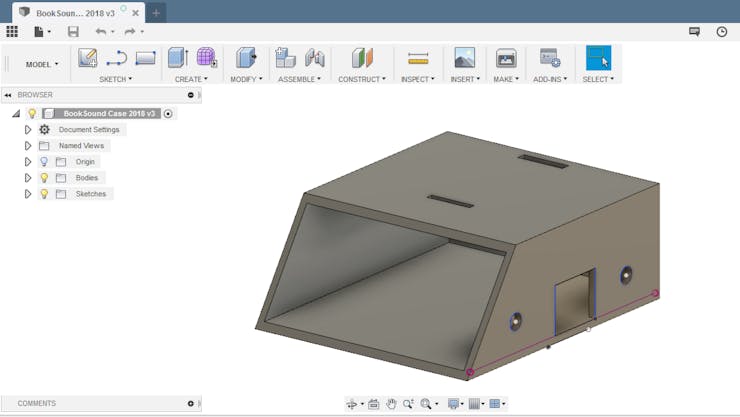Click the Look At icon
740x417 pixels.
click(x=374, y=404)
